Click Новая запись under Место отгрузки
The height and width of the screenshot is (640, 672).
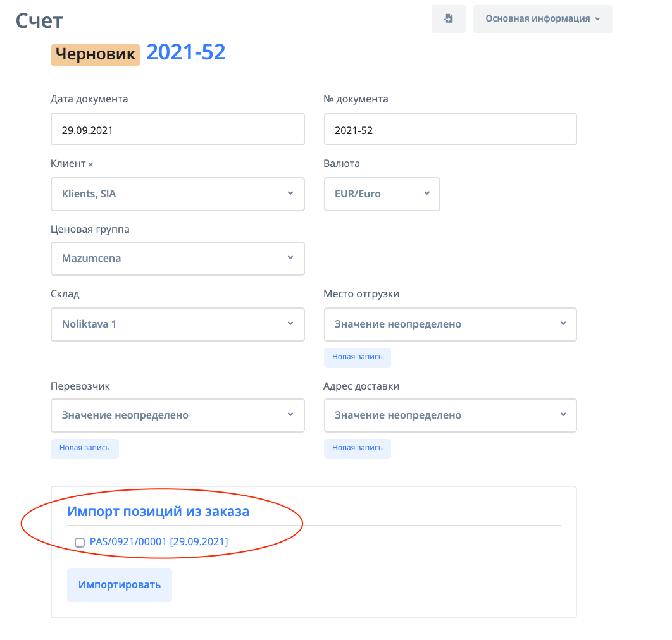pyautogui.click(x=357, y=357)
